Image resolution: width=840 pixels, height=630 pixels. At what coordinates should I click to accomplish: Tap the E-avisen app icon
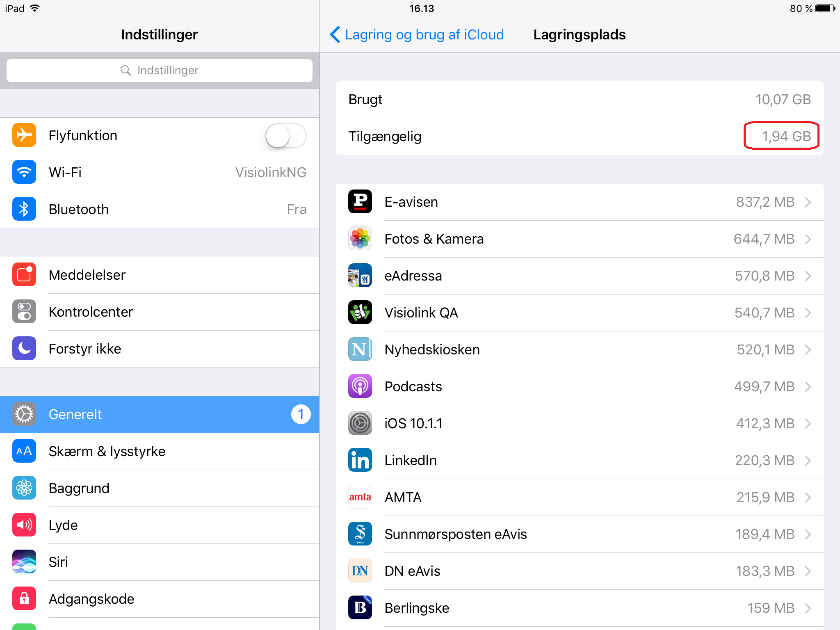[360, 202]
